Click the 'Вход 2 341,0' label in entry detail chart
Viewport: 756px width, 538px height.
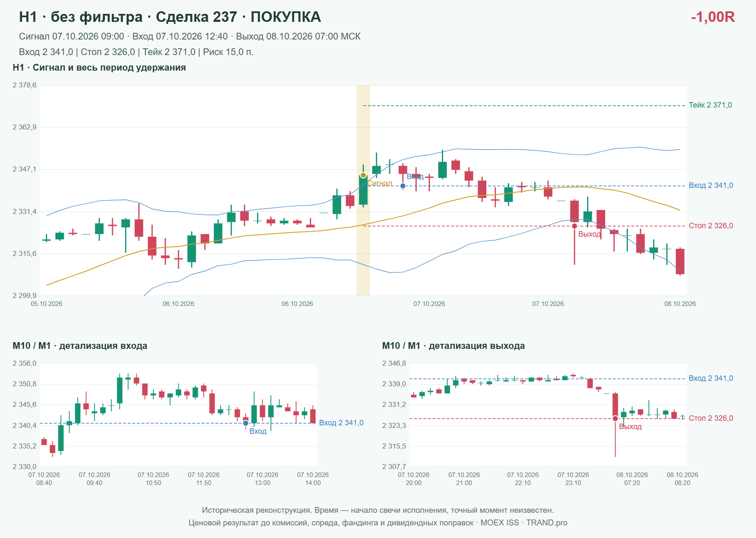pos(341,423)
